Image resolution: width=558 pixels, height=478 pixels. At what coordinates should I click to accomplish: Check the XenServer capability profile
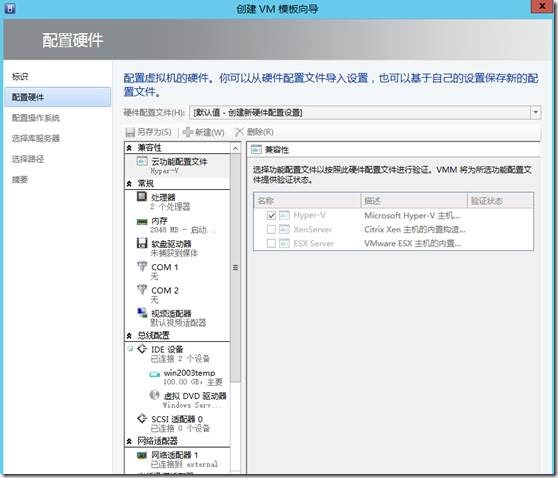tap(271, 230)
